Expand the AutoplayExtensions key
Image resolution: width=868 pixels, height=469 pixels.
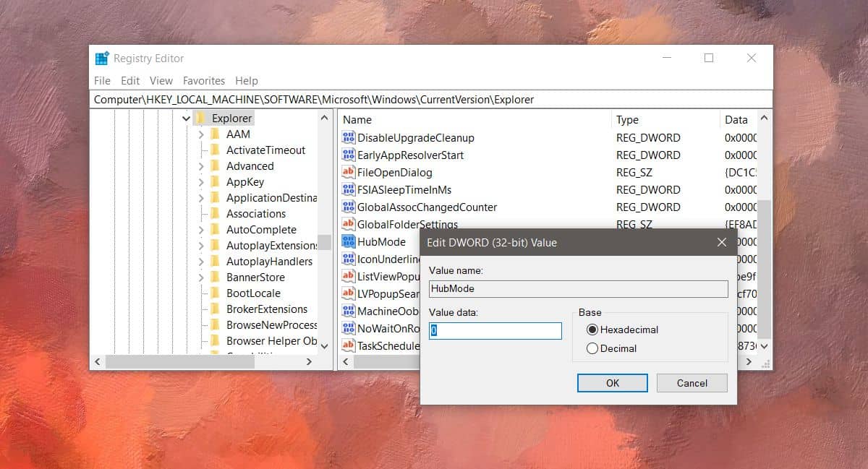[201, 245]
